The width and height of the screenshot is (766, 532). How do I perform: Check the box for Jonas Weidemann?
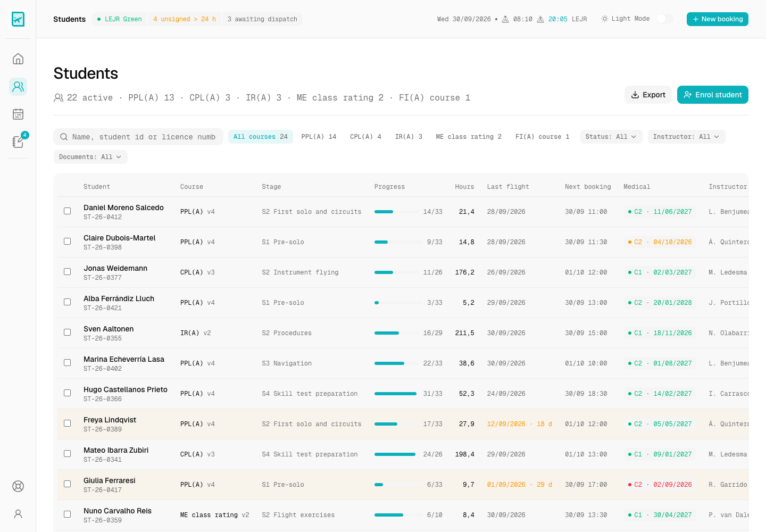click(x=68, y=272)
